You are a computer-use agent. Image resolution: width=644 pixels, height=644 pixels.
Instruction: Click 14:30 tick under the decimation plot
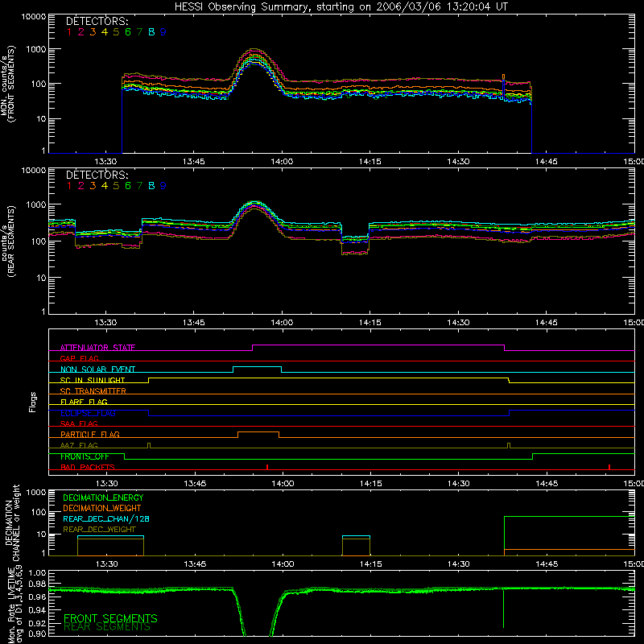pyautogui.click(x=459, y=564)
